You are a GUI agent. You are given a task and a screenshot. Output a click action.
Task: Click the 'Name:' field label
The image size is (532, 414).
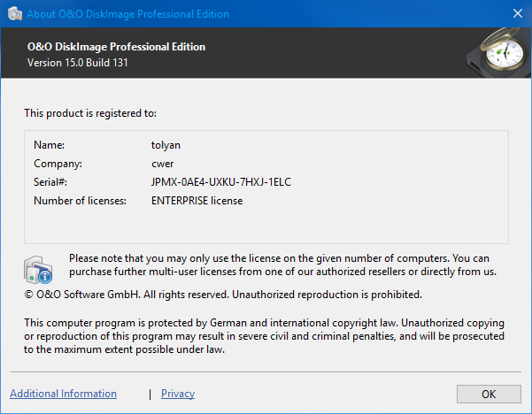pyautogui.click(x=50, y=144)
